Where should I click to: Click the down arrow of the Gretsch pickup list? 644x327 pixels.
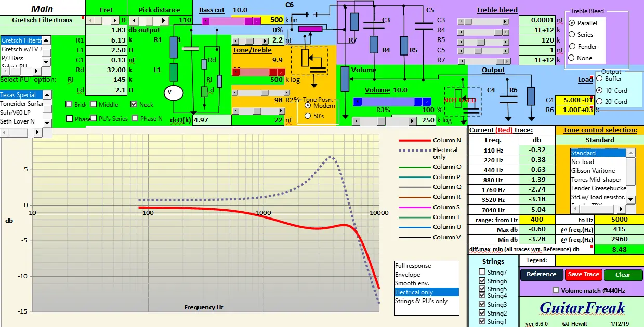pyautogui.click(x=46, y=61)
